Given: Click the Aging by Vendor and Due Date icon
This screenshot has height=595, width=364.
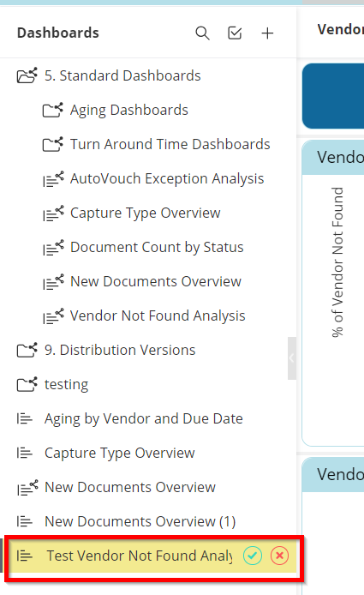Looking at the screenshot, I should click(x=25, y=418).
